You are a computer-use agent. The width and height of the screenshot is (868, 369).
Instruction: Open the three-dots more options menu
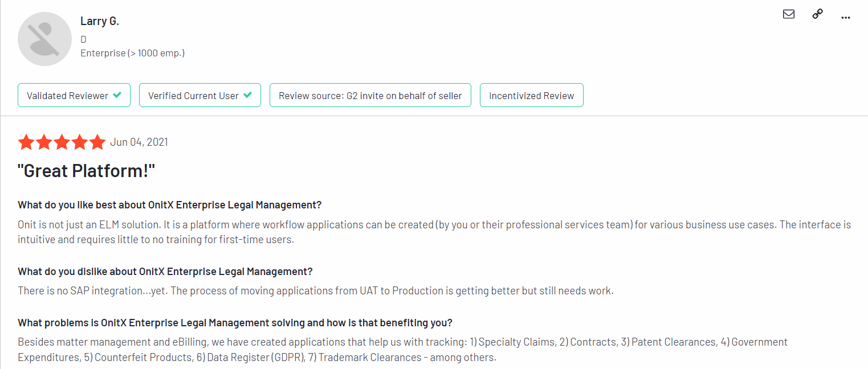coord(846,18)
